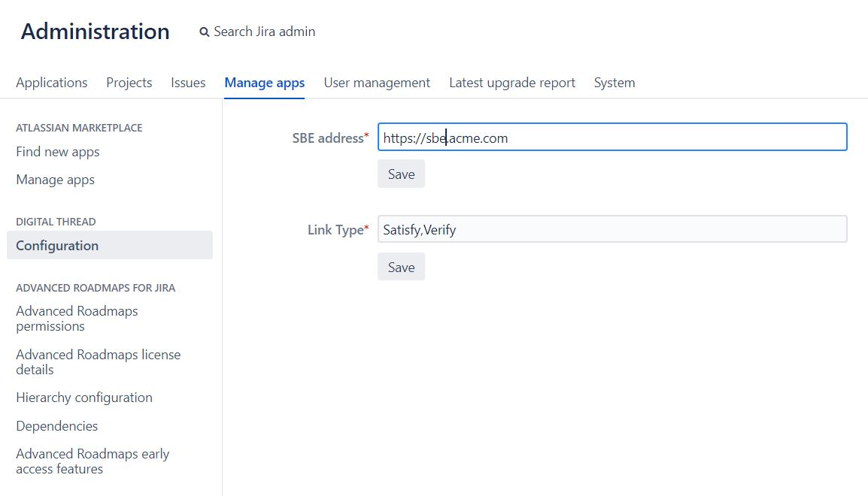Click the Atlassian Marketplace section heading
Image resolution: width=868 pixels, height=496 pixels.
point(79,128)
